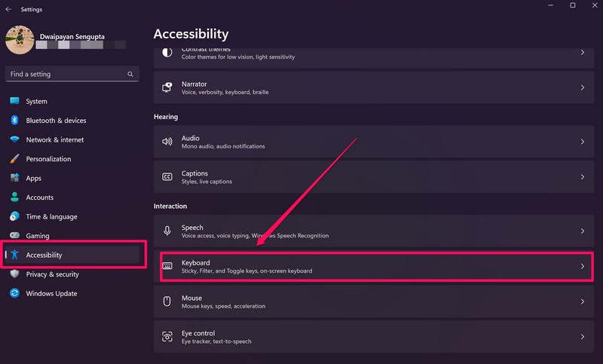Open Captions using its right chevron
Viewport: 603px width, 364px height.
click(582, 177)
